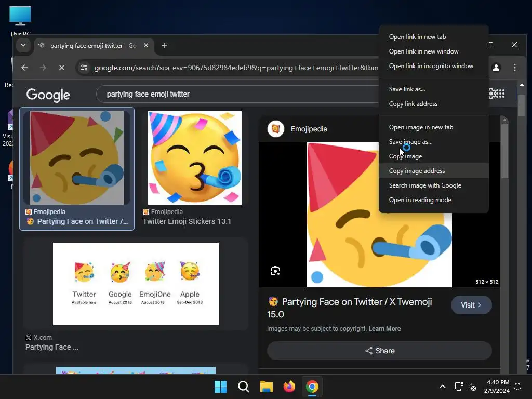Click the muted volume tray icon

(472, 387)
